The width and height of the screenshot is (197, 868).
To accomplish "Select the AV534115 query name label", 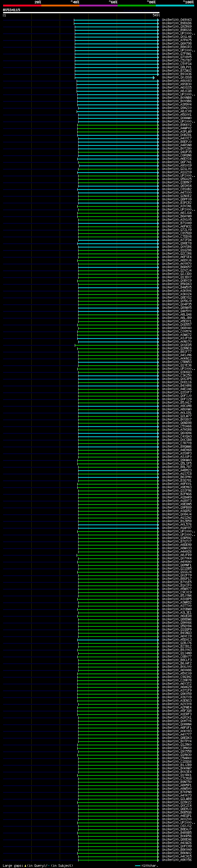I will click(11, 10).
